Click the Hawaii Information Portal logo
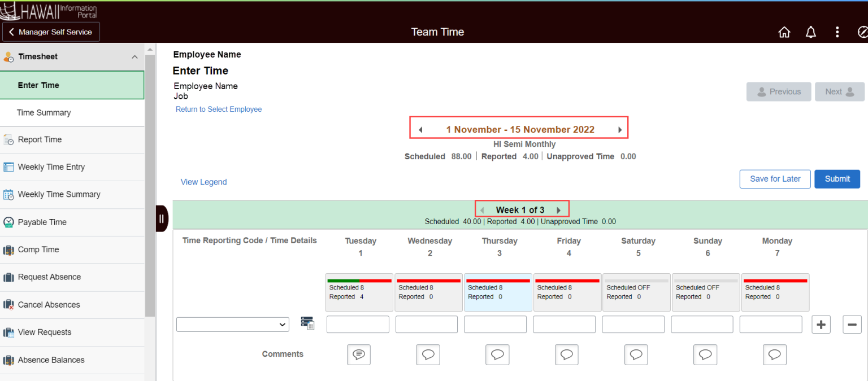This screenshot has height=381, width=868. pos(49,10)
